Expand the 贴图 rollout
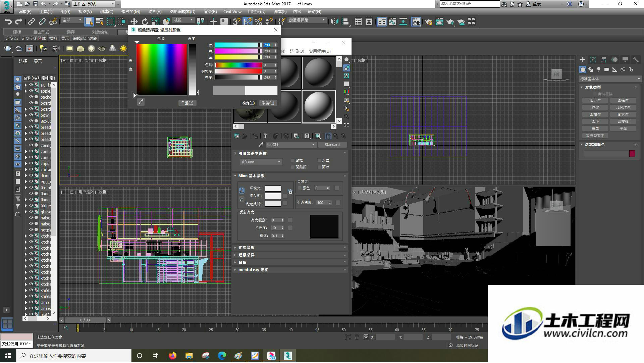The height and width of the screenshot is (363, 644). (x=290, y=262)
